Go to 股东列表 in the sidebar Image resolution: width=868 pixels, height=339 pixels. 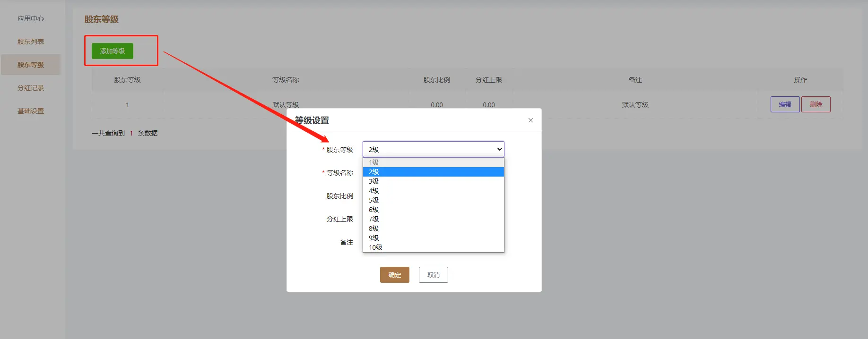point(31,42)
